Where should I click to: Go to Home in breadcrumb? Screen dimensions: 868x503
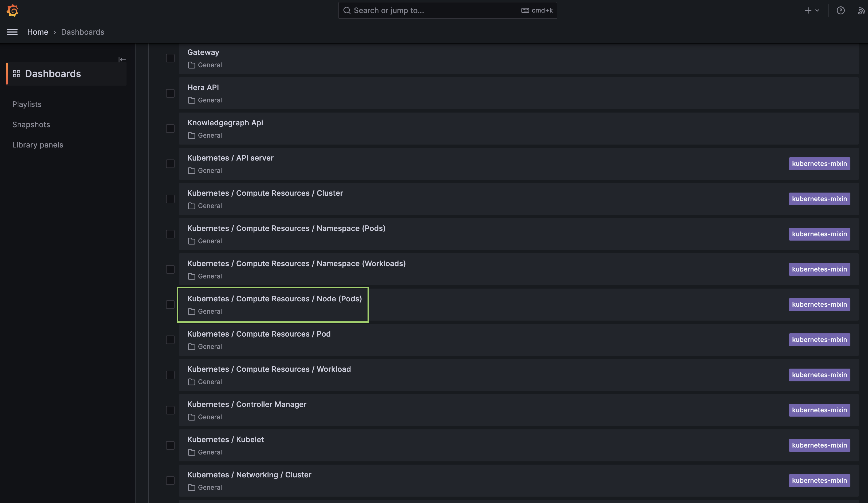click(x=38, y=32)
